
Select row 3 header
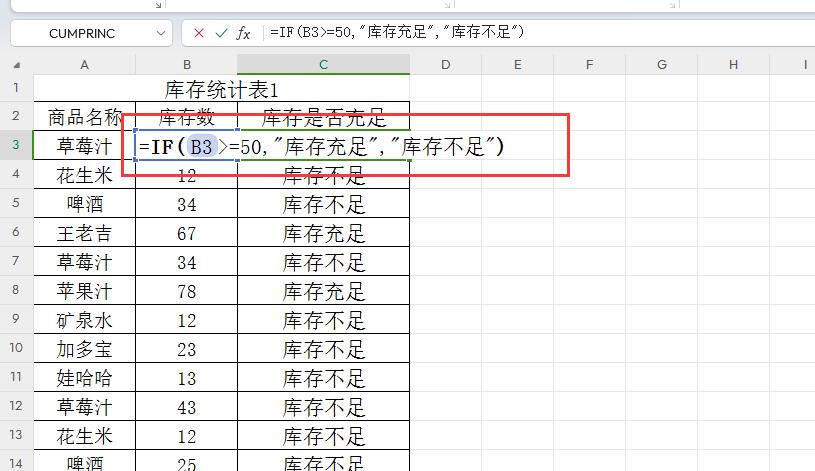[x=16, y=145]
